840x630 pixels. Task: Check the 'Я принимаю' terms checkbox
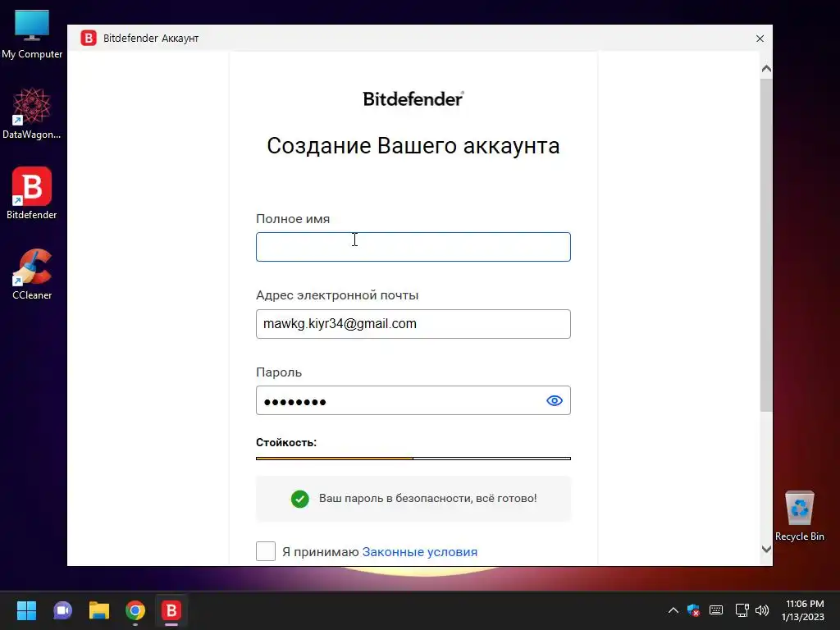pos(266,551)
